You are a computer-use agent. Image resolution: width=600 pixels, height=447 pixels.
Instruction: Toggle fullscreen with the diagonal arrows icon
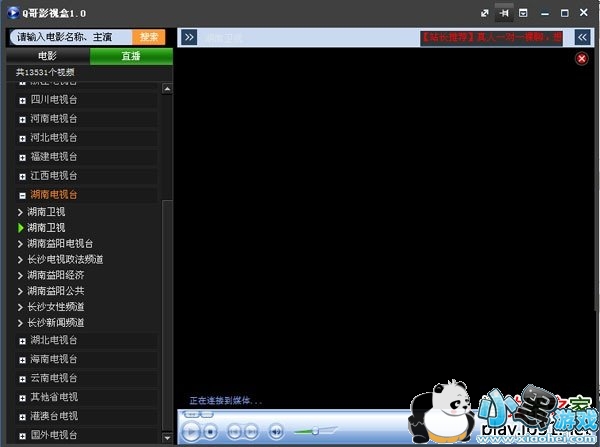tap(484, 13)
